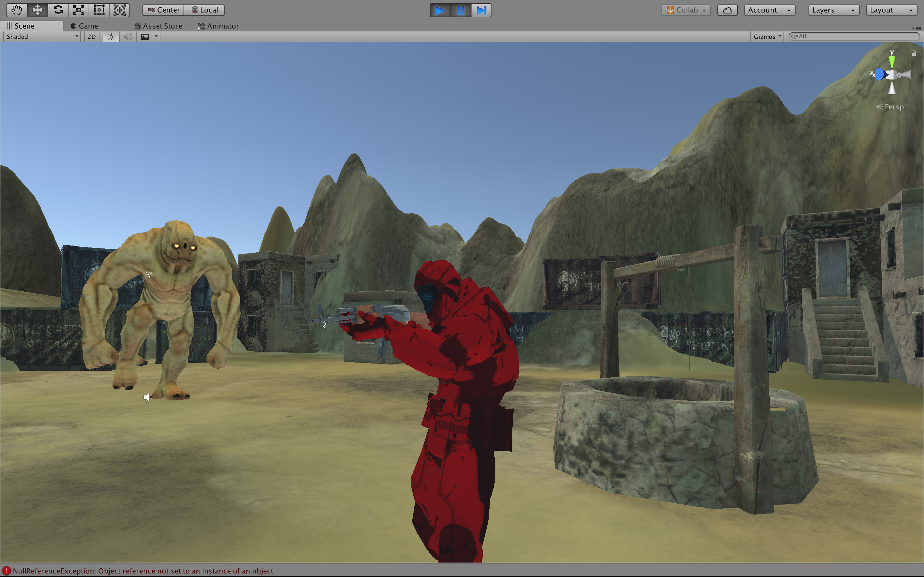Click the Local handle rotation button
Viewport: 924px width, 577px height.
click(205, 10)
